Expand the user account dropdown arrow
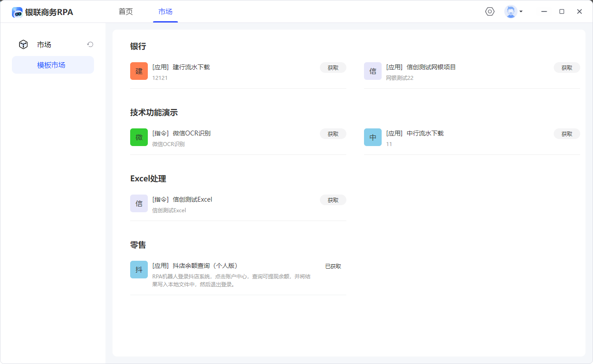This screenshot has width=593, height=364. coord(521,11)
